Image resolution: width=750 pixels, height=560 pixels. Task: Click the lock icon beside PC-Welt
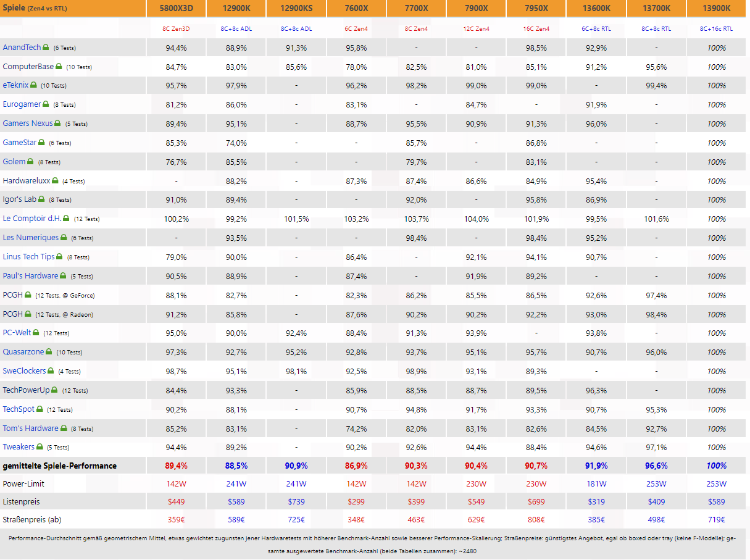(36, 333)
